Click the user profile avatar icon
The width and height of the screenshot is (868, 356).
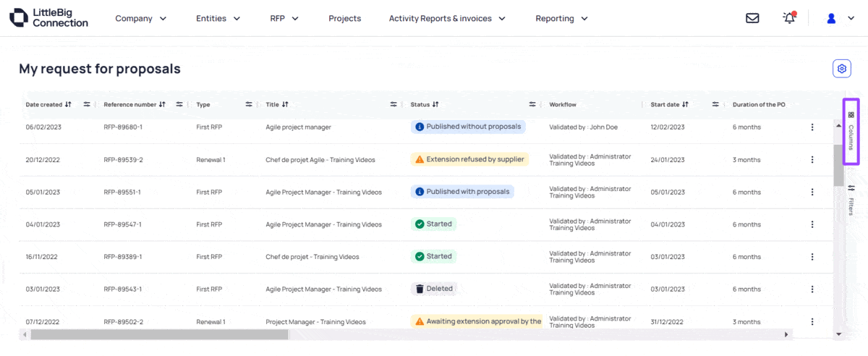[831, 19]
